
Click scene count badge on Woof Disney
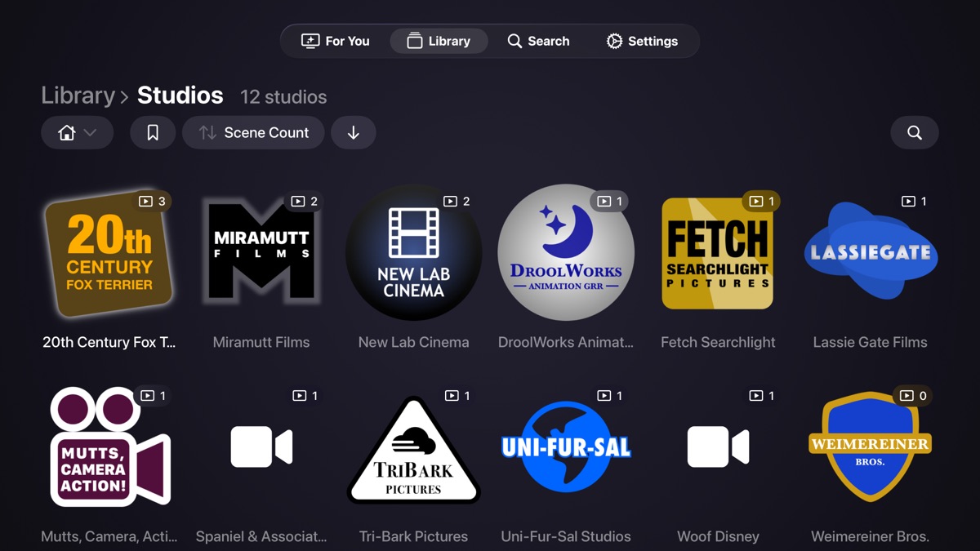761,395
